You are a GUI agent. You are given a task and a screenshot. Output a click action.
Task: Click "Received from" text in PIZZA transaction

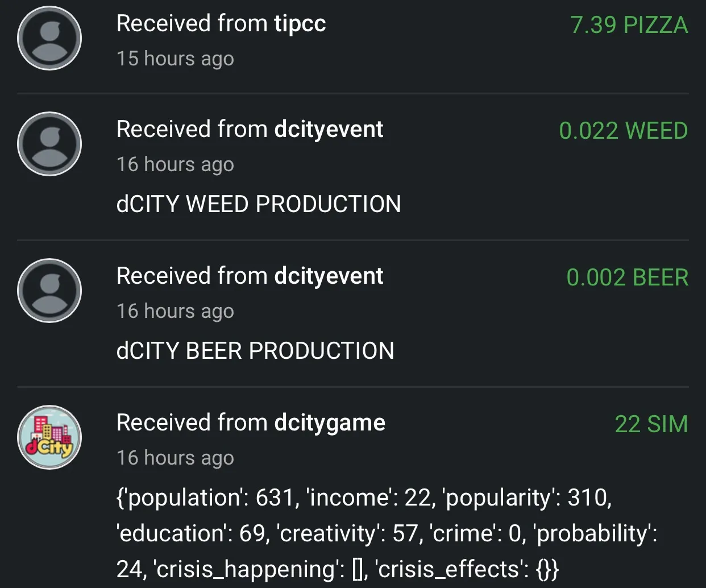pos(192,24)
